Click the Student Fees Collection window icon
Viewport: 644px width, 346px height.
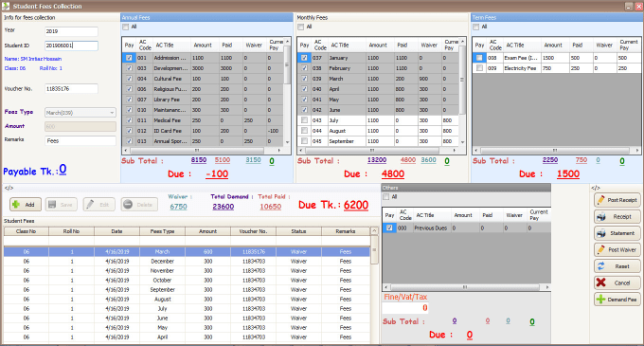click(6, 6)
